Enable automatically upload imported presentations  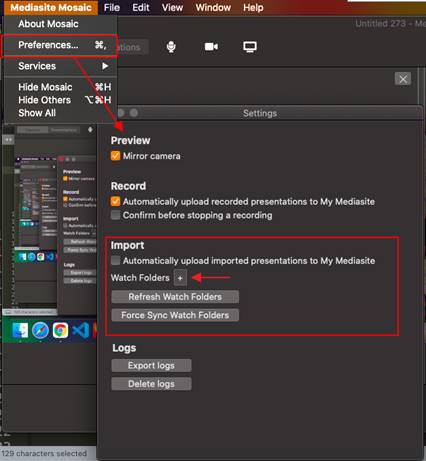115,260
